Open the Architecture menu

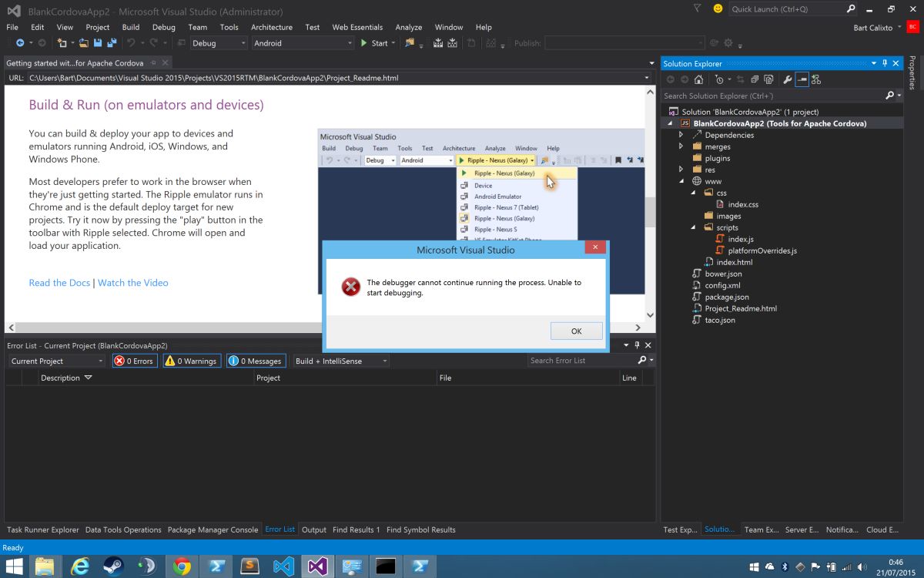click(272, 27)
